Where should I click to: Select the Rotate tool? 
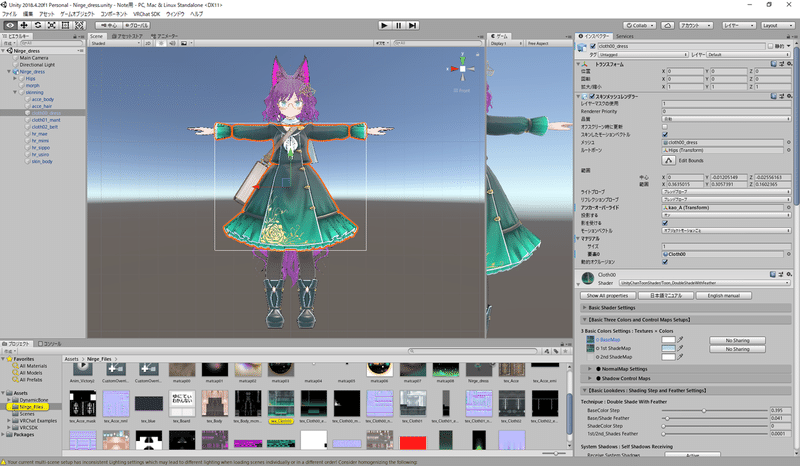(37, 25)
